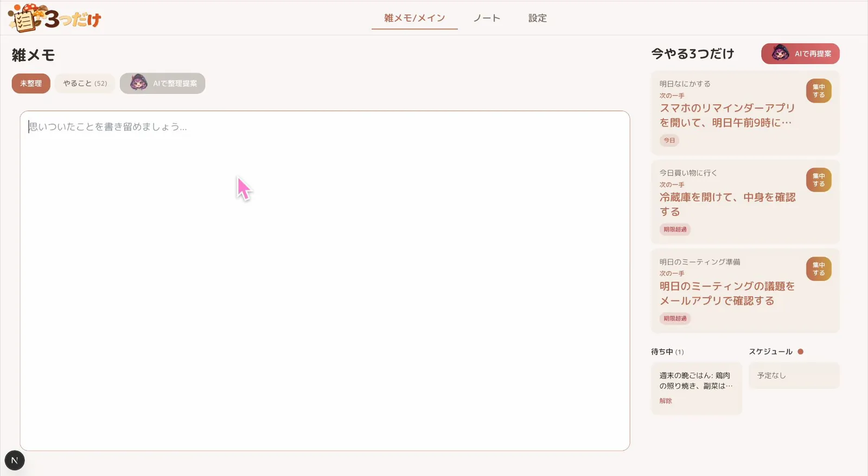Select the やること (52) filter
Image resolution: width=868 pixels, height=476 pixels.
point(85,83)
